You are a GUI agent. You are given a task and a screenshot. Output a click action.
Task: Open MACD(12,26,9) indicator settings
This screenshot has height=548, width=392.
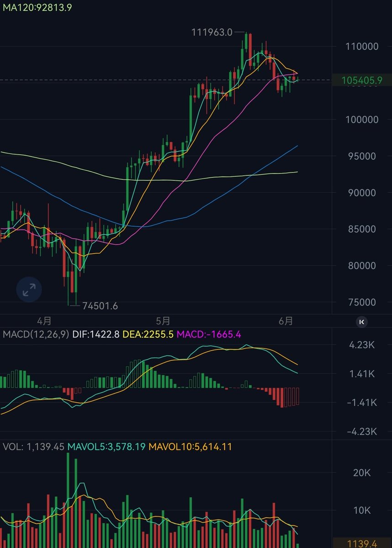click(x=36, y=334)
